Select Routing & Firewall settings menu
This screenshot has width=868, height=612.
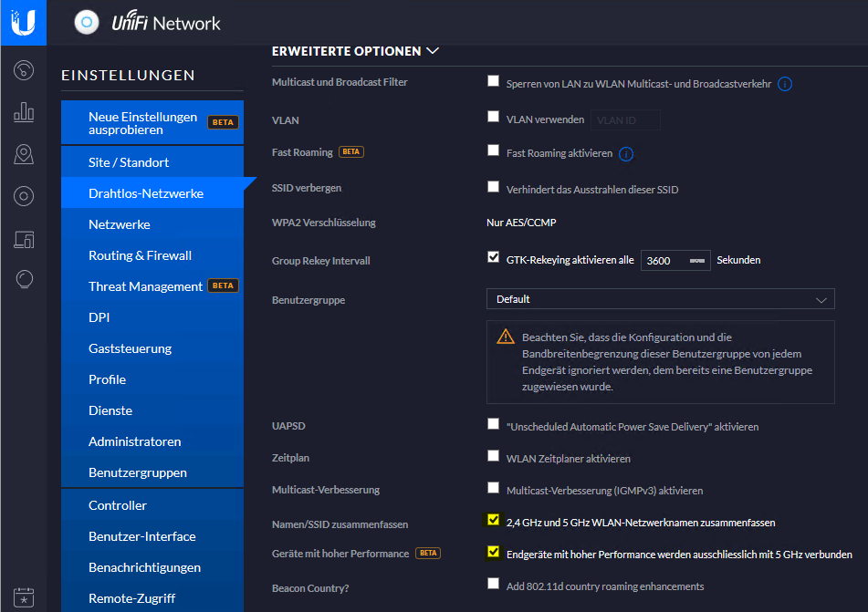[140, 255]
